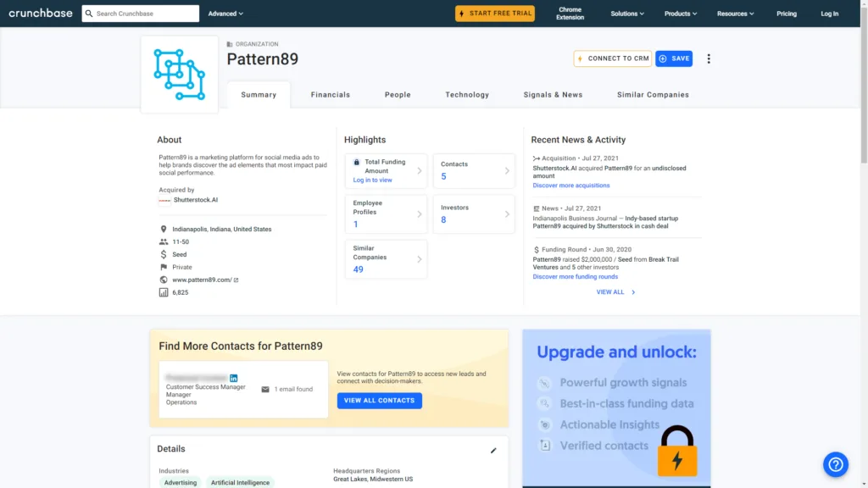This screenshot has width=868, height=488.
Task: Click the Break Trail Ventures investor link
Action: pos(605,263)
